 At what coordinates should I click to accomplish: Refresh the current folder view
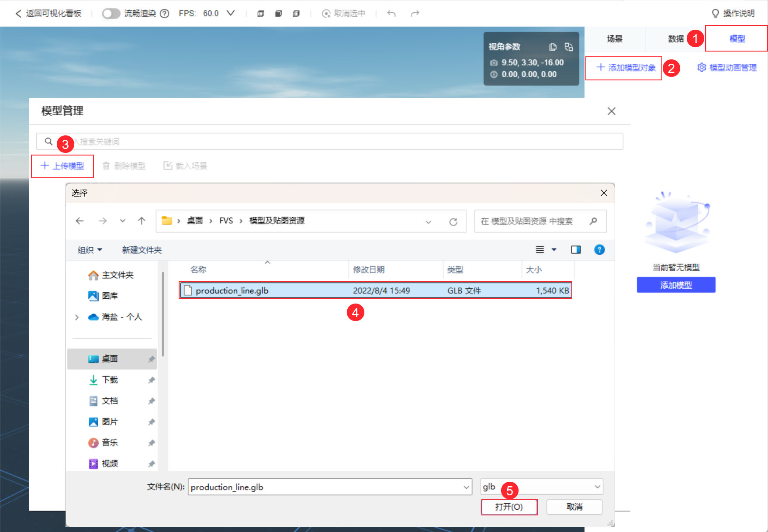point(453,222)
